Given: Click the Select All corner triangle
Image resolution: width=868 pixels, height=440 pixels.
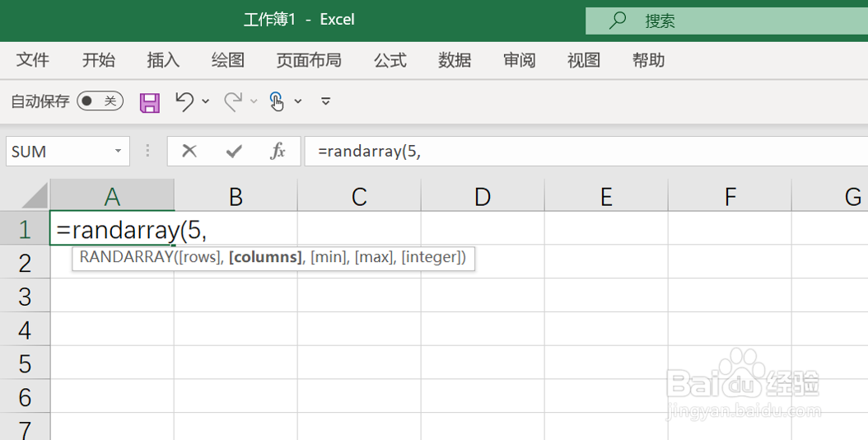Looking at the screenshot, I should point(34,196).
